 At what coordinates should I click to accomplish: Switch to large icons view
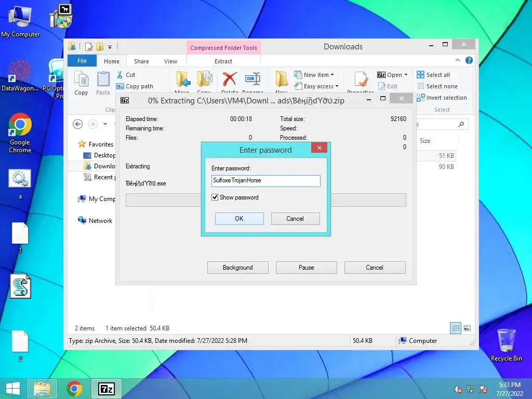[467, 328]
